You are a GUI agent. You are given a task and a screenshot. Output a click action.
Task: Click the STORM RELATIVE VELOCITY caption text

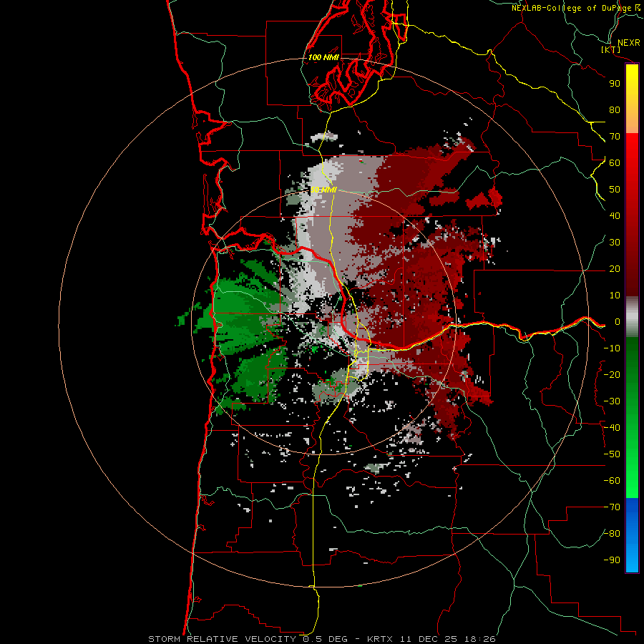pos(224,639)
